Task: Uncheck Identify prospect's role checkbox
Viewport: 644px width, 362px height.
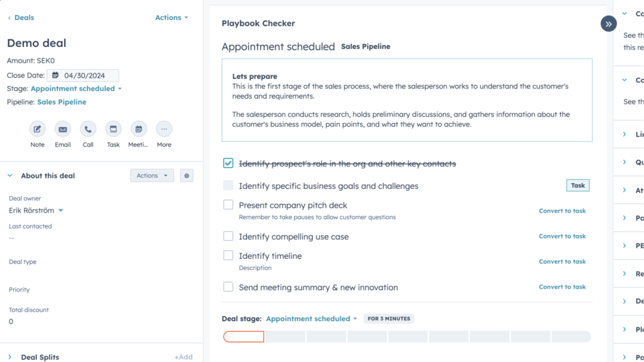Action: pyautogui.click(x=229, y=163)
